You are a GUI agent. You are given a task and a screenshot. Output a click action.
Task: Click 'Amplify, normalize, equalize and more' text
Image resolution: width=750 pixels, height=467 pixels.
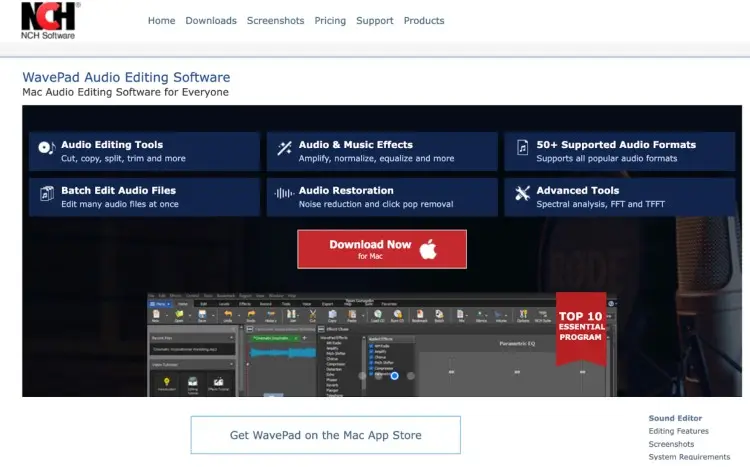[x=376, y=158]
